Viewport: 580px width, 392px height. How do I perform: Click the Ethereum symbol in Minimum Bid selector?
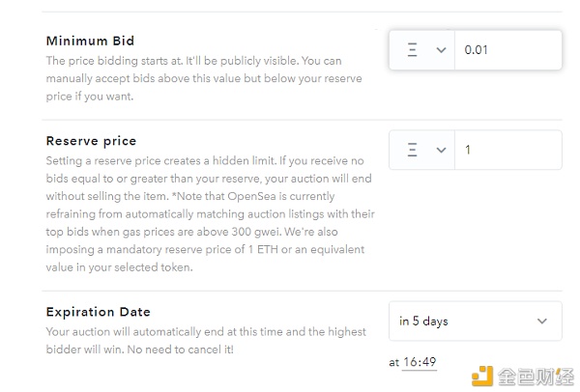coord(413,50)
